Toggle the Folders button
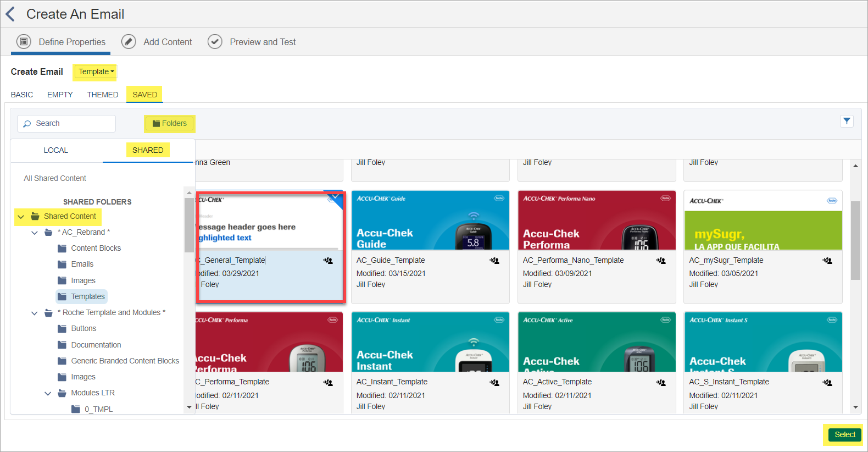This screenshot has height=452, width=868. [170, 124]
